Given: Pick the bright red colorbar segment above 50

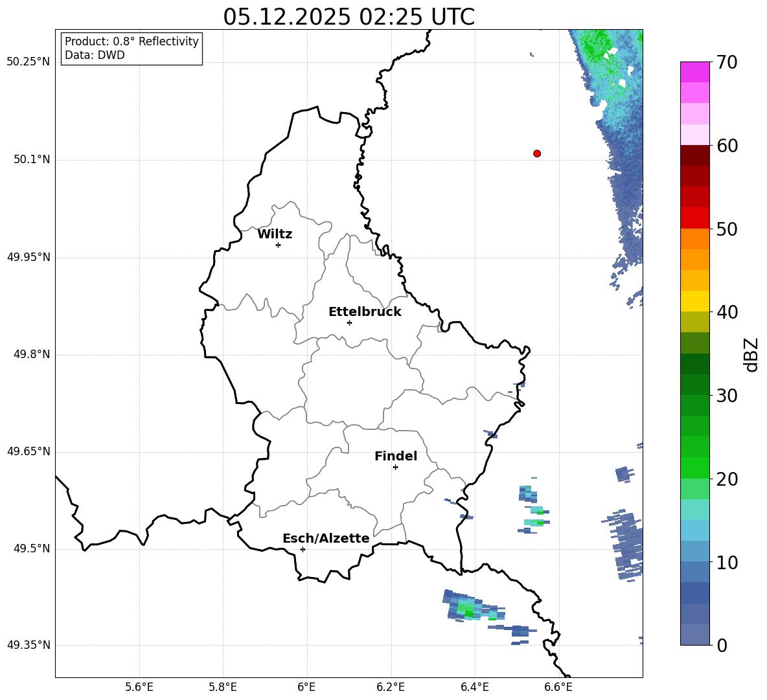Looking at the screenshot, I should coord(694,218).
